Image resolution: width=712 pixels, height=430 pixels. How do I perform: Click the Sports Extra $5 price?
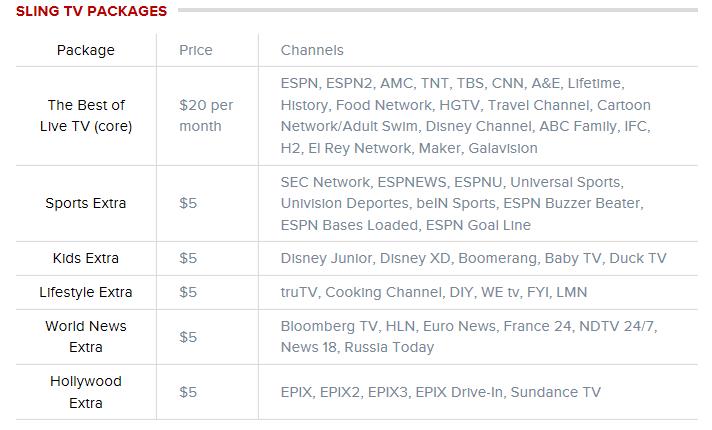[x=188, y=203]
